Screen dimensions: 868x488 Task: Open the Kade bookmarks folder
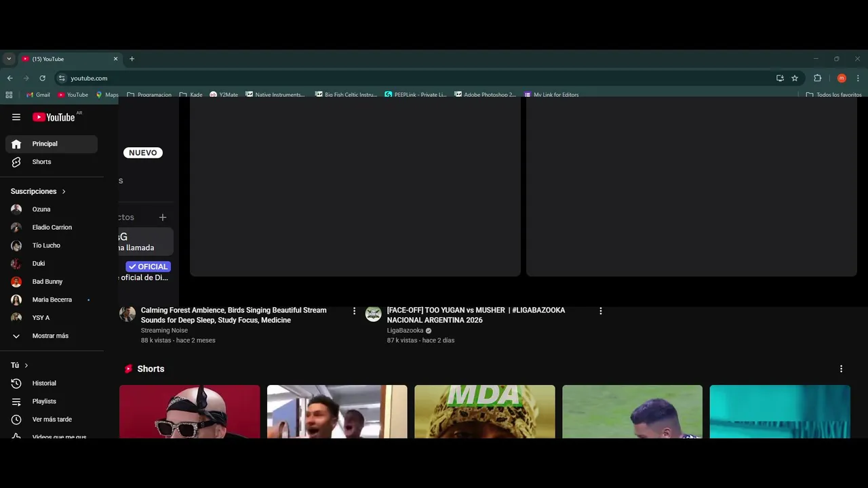191,95
